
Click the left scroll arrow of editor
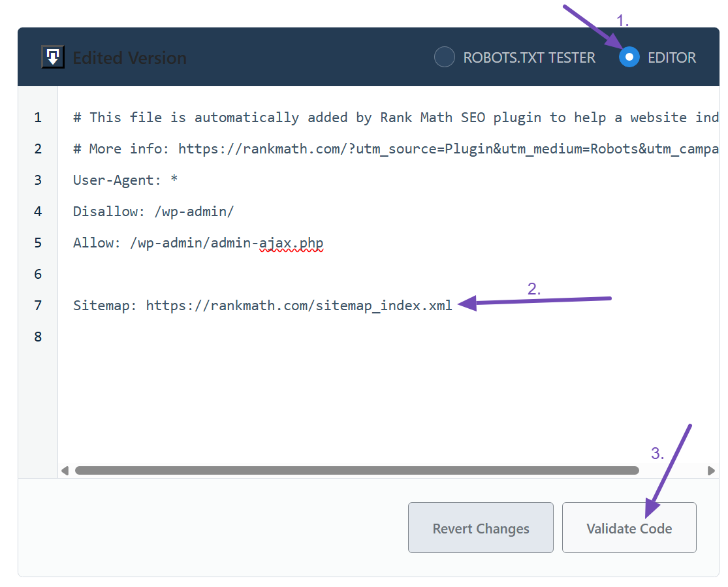[65, 471]
